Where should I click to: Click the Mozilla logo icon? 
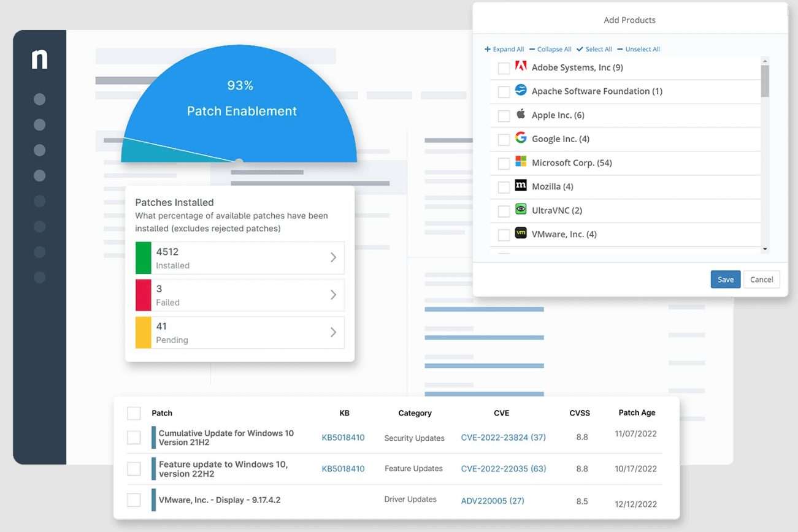click(521, 185)
